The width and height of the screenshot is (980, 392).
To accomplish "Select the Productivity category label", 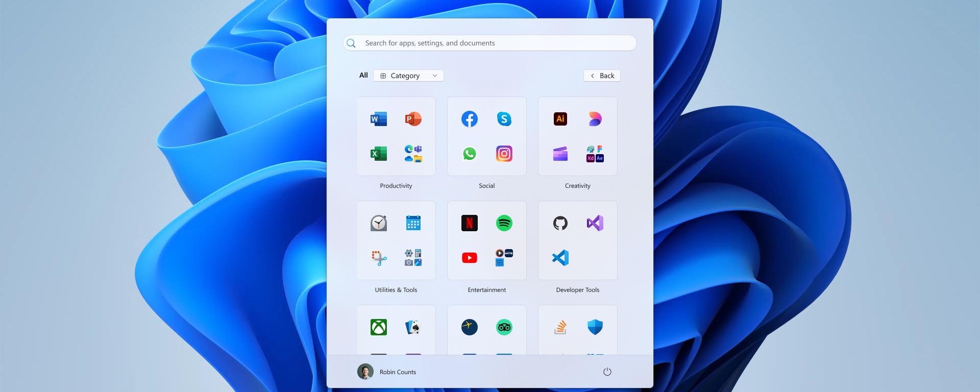I will (x=396, y=186).
